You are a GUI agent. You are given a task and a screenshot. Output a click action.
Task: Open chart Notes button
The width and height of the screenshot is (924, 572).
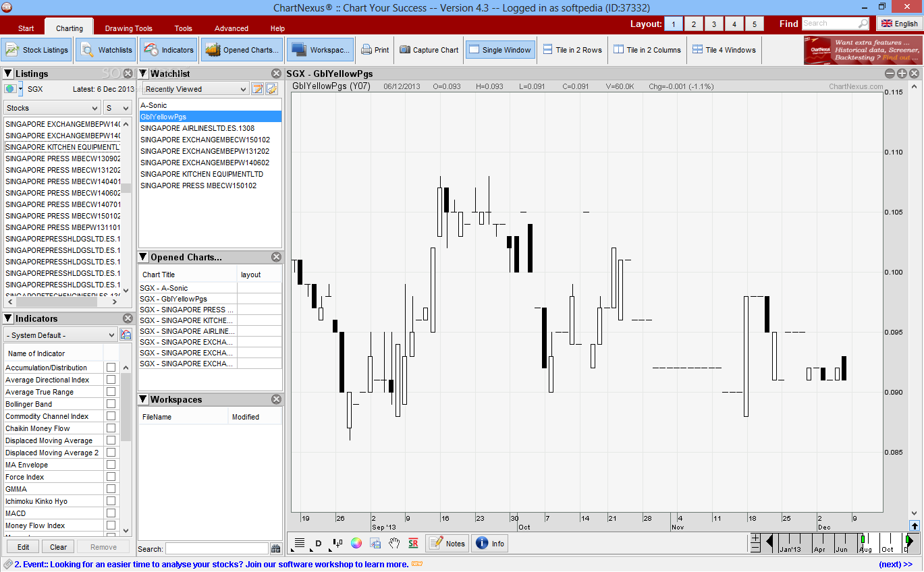[x=447, y=543]
